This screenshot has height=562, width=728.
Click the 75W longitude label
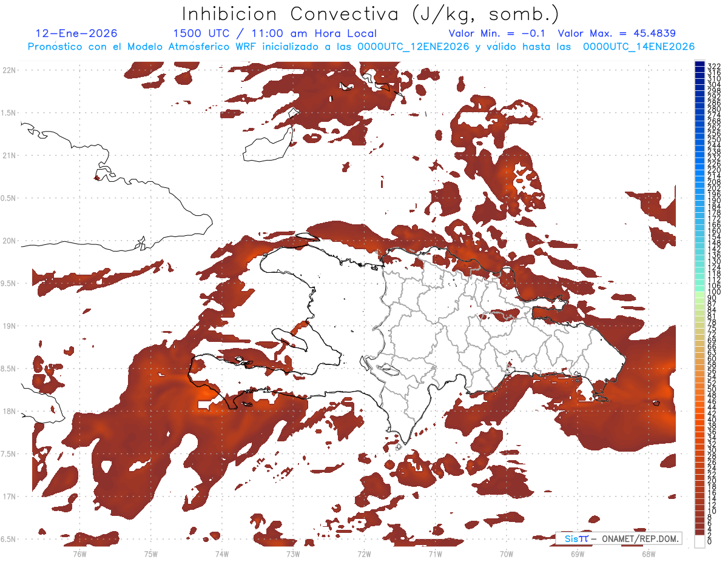(150, 553)
